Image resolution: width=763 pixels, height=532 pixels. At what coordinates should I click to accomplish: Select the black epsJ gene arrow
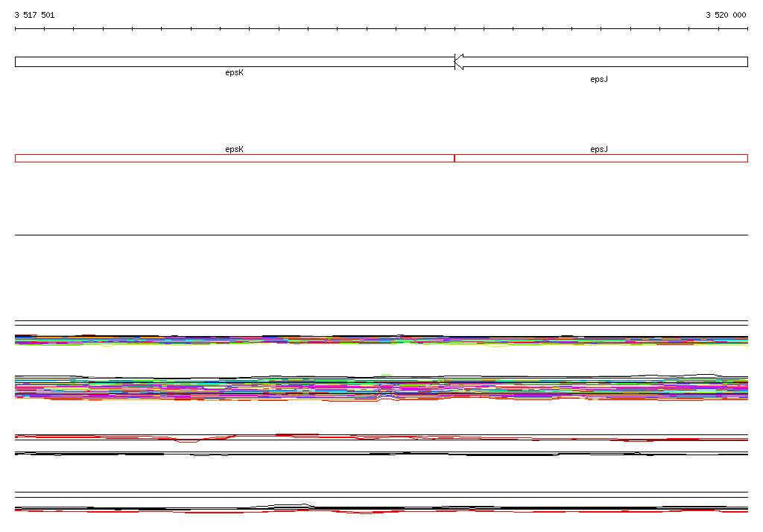click(601, 62)
